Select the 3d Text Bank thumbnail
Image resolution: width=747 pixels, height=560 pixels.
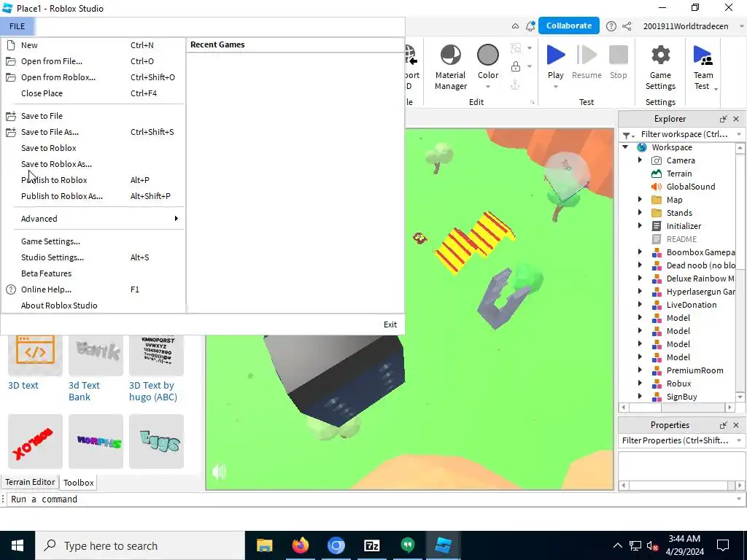point(96,355)
